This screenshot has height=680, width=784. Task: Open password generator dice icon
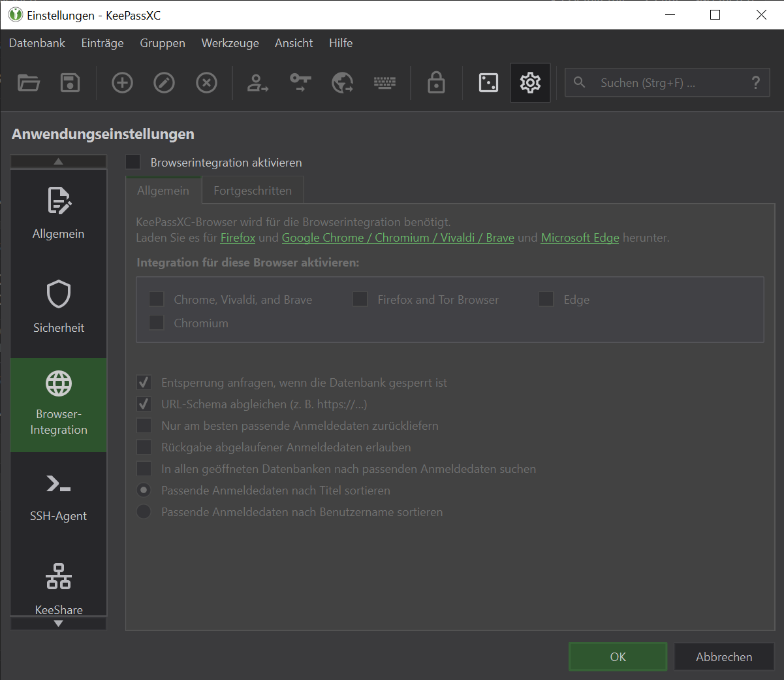[x=488, y=83]
